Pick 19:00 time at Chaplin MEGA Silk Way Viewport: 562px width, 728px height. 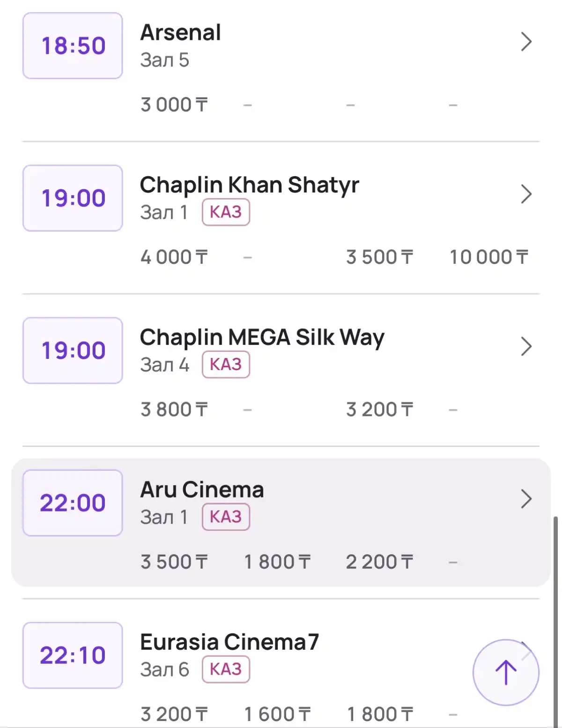(x=73, y=350)
